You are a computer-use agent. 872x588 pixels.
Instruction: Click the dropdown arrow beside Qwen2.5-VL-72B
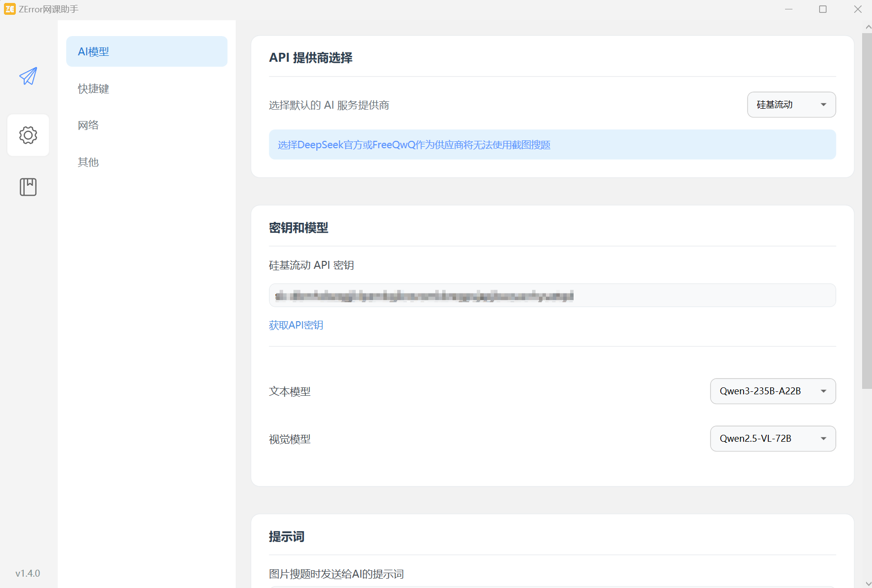(823, 438)
